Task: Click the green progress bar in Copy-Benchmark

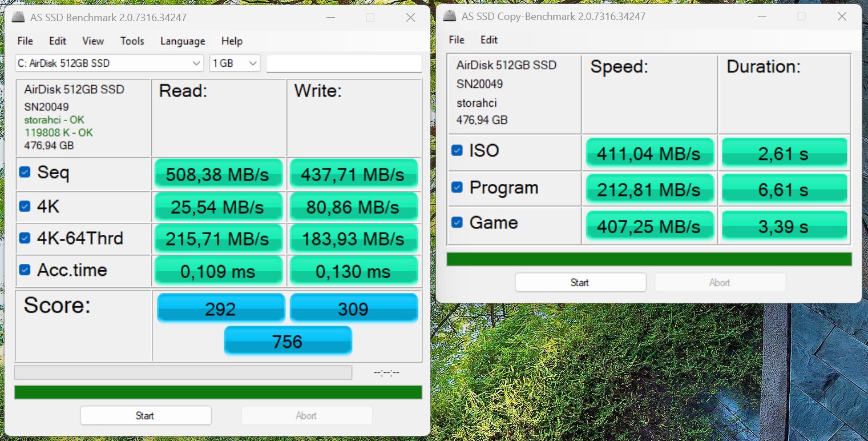Action: [649, 259]
